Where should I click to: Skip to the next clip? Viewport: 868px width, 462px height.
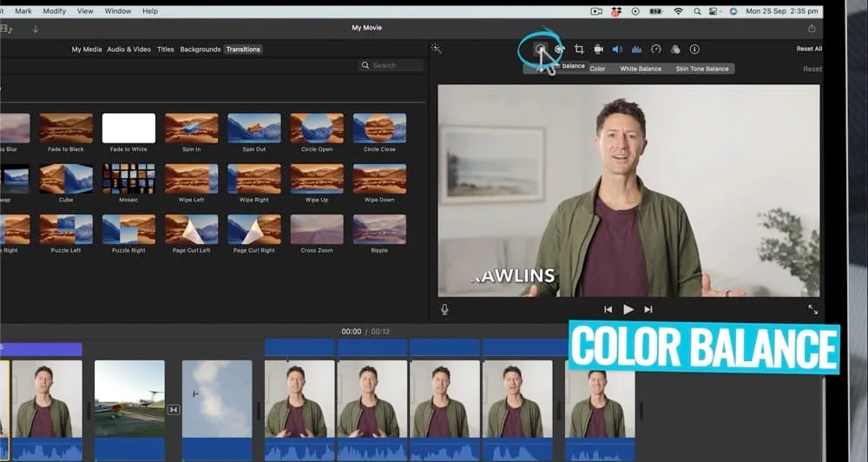coord(648,309)
